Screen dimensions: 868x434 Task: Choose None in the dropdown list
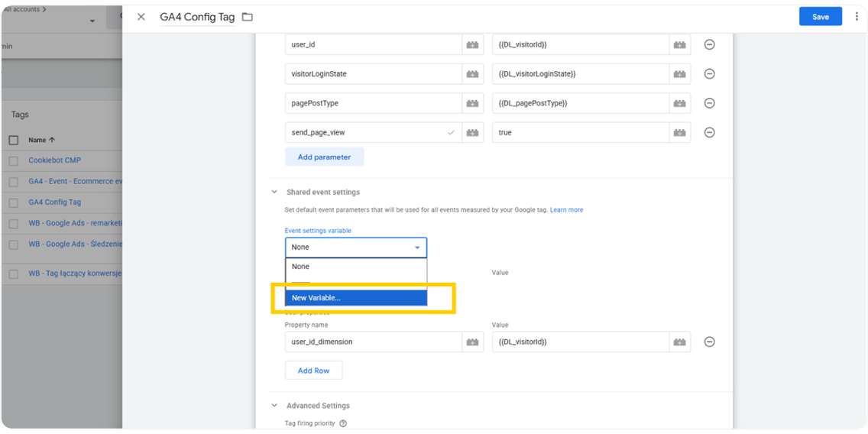356,267
